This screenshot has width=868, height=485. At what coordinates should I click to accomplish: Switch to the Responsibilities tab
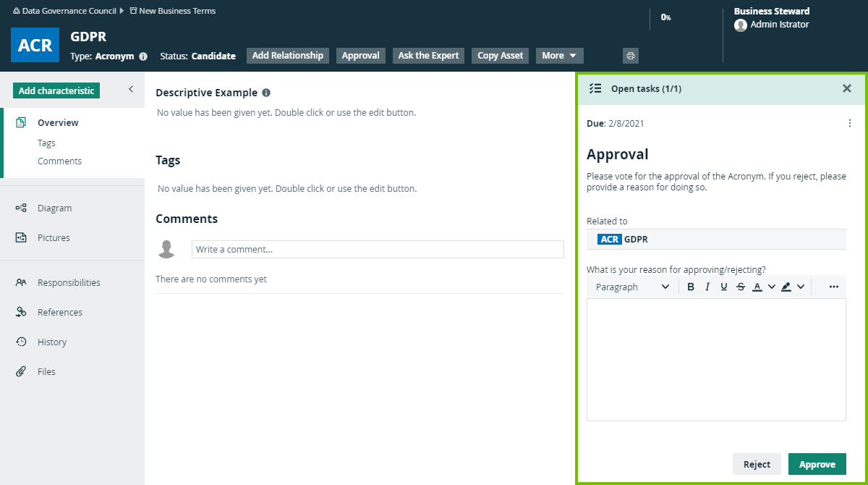click(68, 282)
